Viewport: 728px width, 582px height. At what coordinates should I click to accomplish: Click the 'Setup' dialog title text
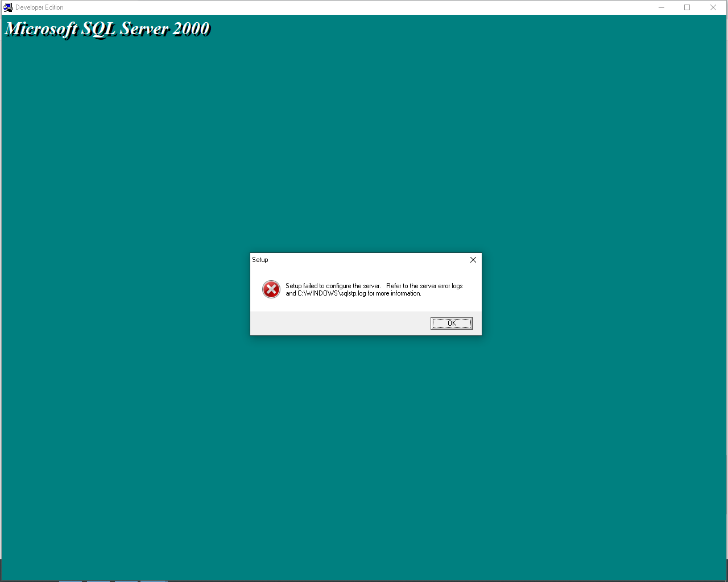(260, 260)
